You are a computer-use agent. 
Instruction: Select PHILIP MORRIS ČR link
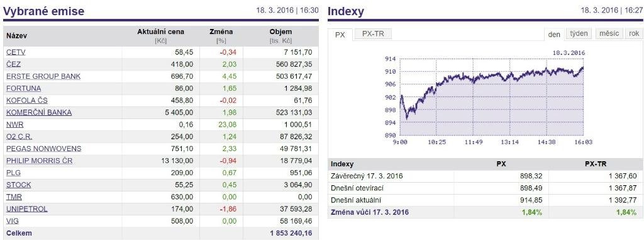pyautogui.click(x=40, y=161)
